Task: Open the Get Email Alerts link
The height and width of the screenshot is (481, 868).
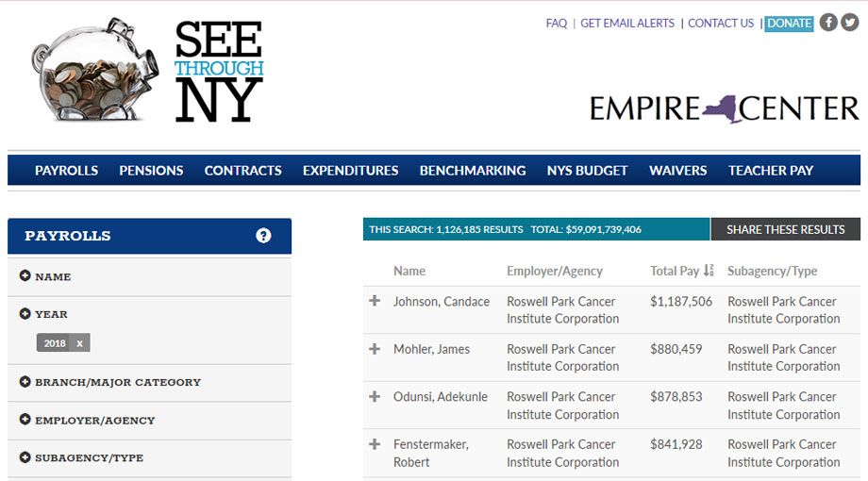Action: click(x=627, y=24)
